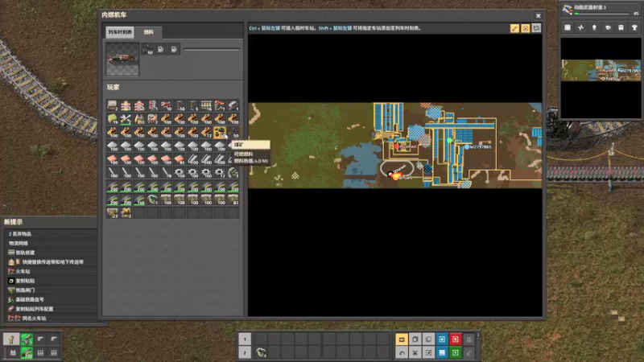
Task: Open the 铁轨修建 tip entry
Action: 51,253
